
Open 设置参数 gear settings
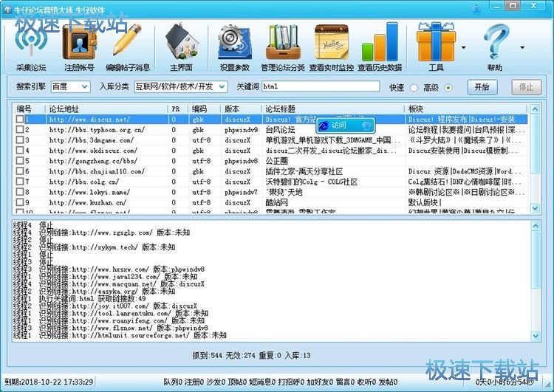pos(235,47)
